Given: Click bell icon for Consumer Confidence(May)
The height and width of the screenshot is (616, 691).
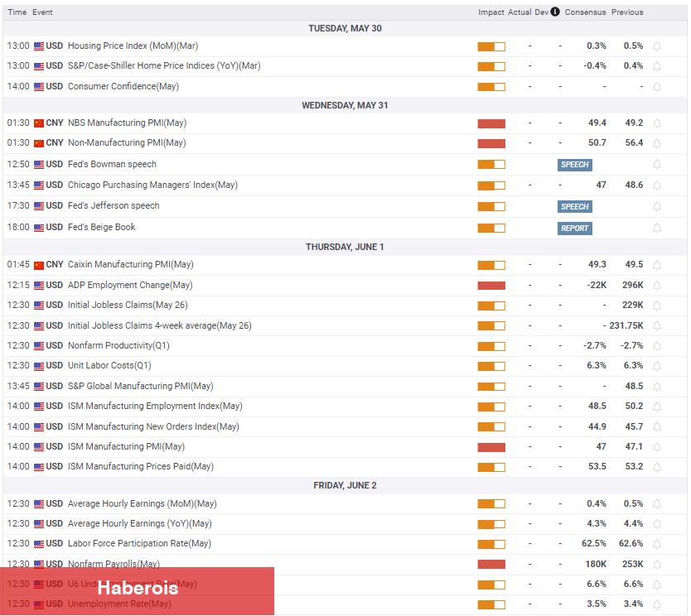Looking at the screenshot, I should 657,87.
